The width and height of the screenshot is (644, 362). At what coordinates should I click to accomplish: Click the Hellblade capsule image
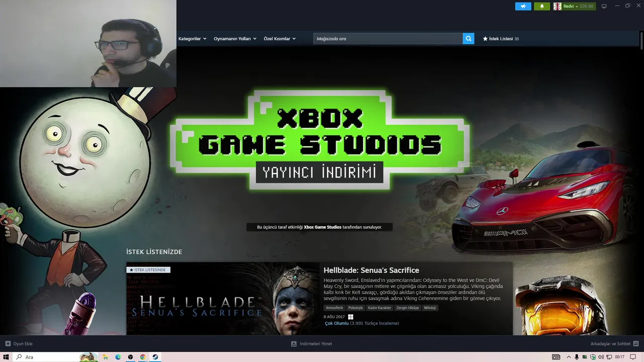(x=223, y=299)
